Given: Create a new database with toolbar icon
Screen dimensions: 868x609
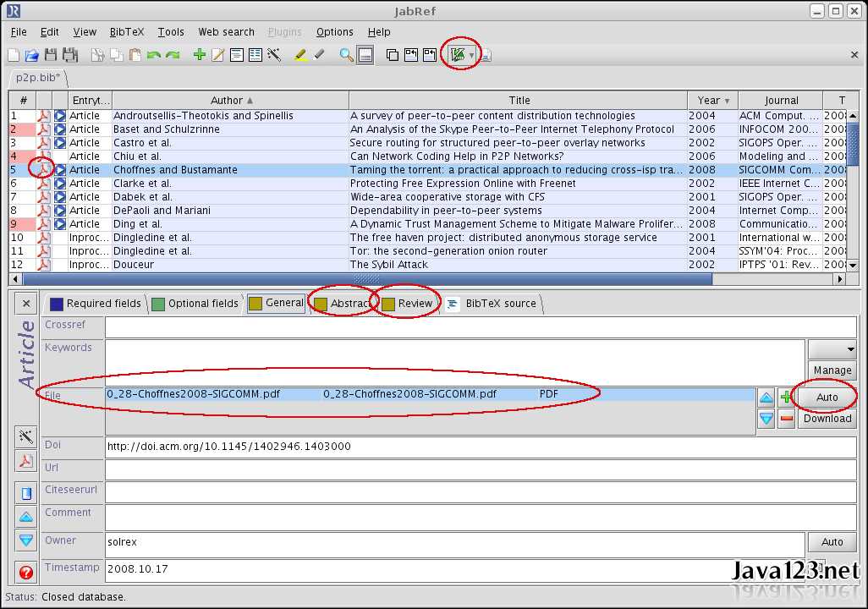Looking at the screenshot, I should coord(14,55).
